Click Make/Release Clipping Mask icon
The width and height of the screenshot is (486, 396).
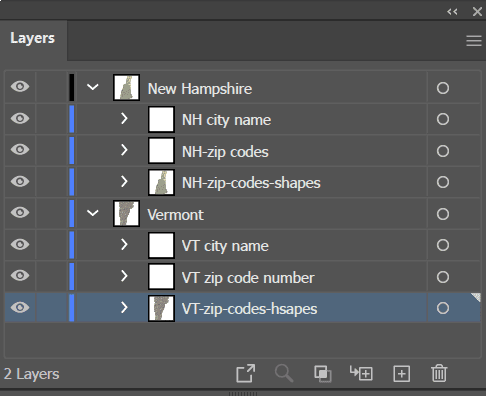323,374
